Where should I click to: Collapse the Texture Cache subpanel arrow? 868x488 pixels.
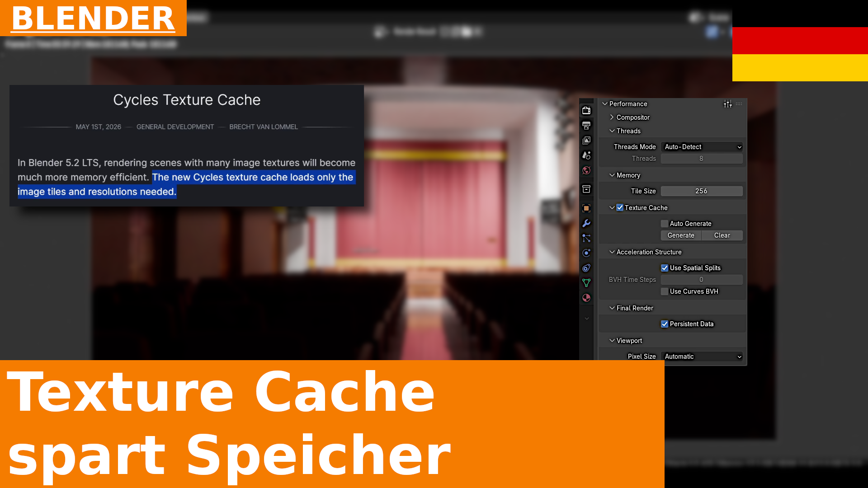click(612, 208)
